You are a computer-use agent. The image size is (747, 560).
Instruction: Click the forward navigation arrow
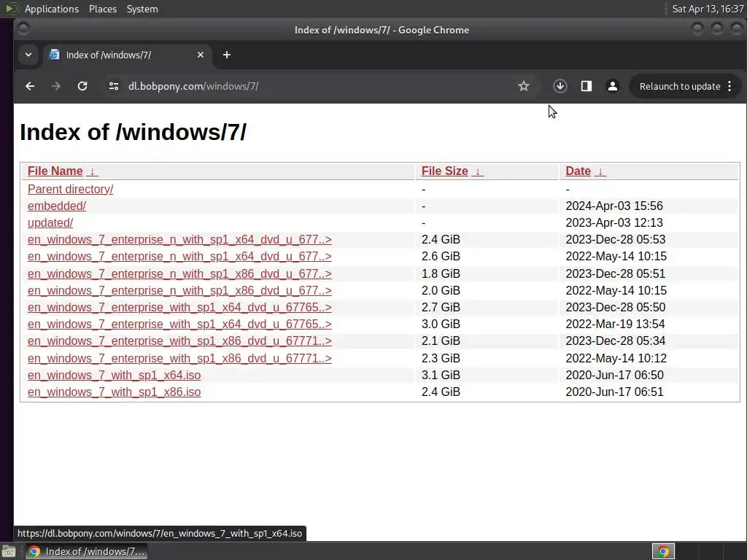55,86
